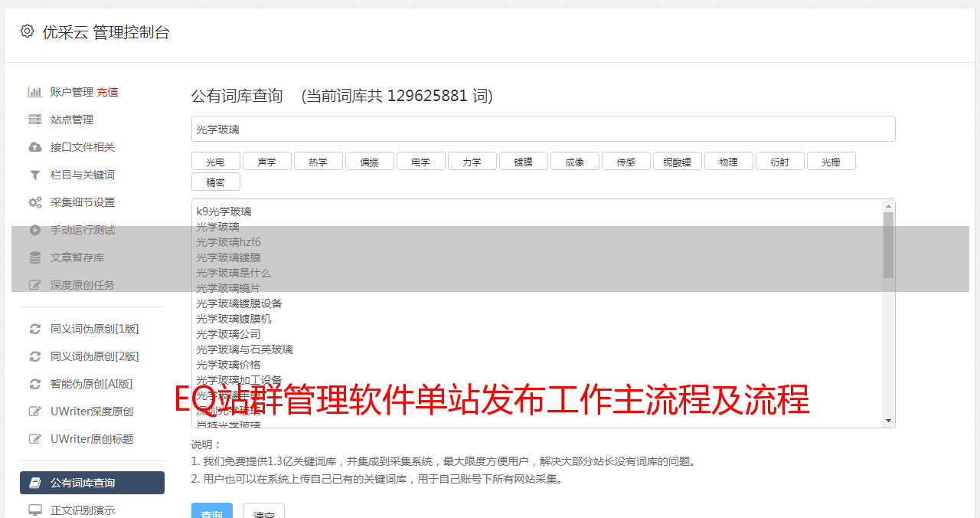The width and height of the screenshot is (980, 518).
Task: Select the 光栅 tag button
Action: 831,161
